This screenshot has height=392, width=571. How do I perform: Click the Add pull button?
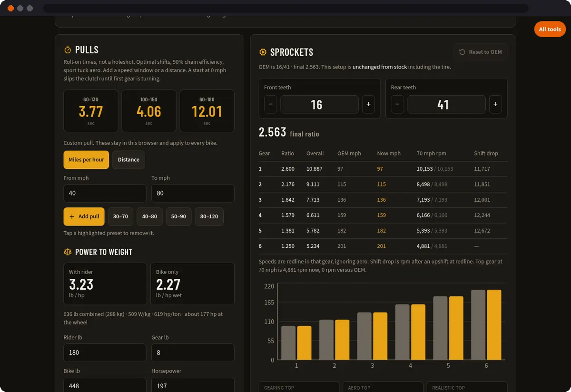pyautogui.click(x=84, y=216)
